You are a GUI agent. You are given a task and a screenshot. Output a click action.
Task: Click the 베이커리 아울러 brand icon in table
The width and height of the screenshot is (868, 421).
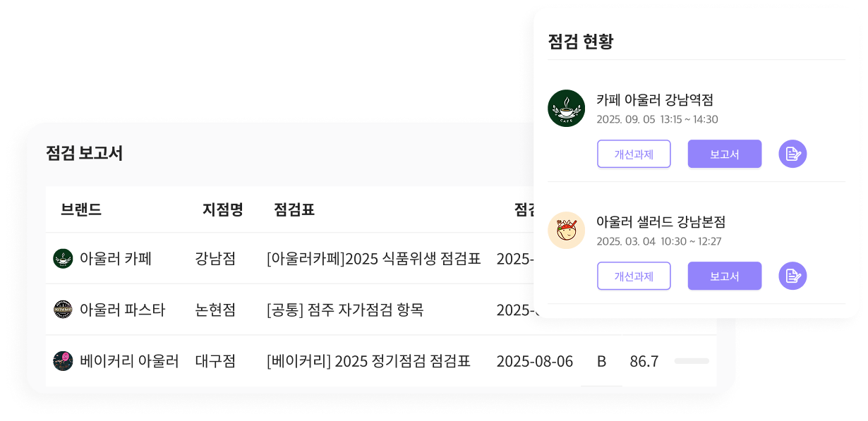point(63,362)
